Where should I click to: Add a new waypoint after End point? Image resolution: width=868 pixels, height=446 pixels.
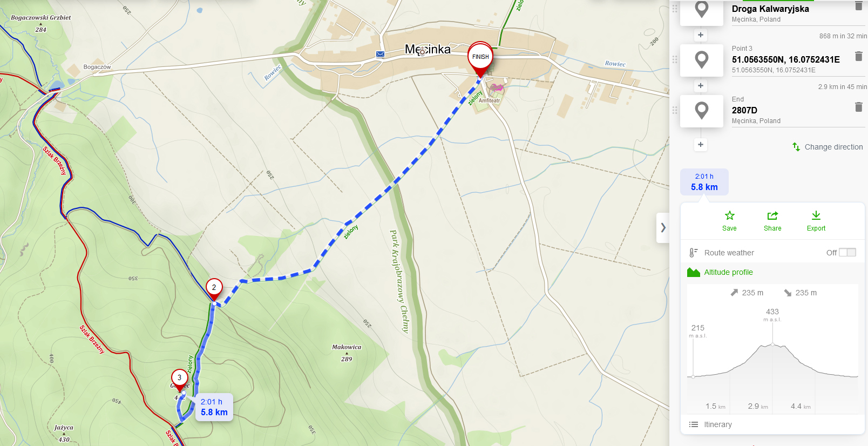click(701, 144)
